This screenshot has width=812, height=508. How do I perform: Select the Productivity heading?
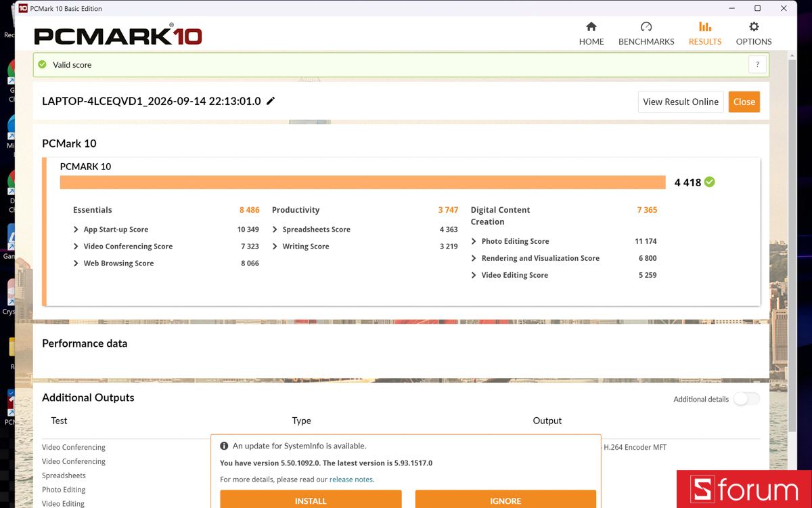pos(296,210)
